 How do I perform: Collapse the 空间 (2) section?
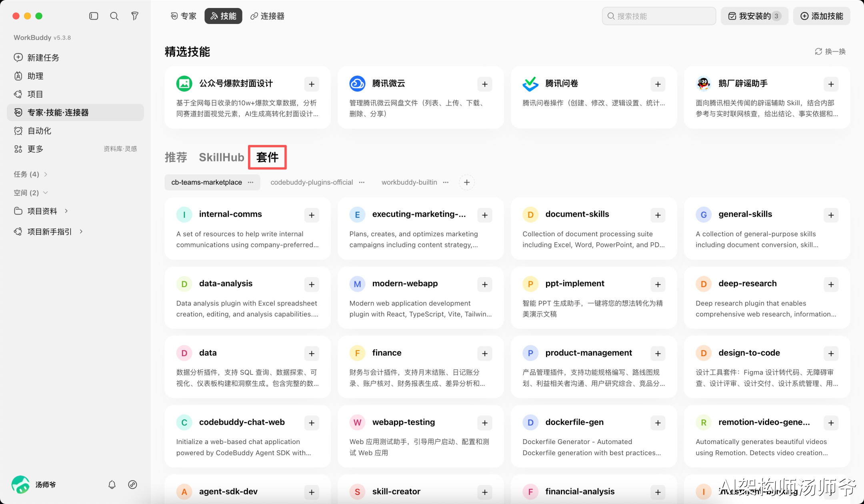[31, 193]
